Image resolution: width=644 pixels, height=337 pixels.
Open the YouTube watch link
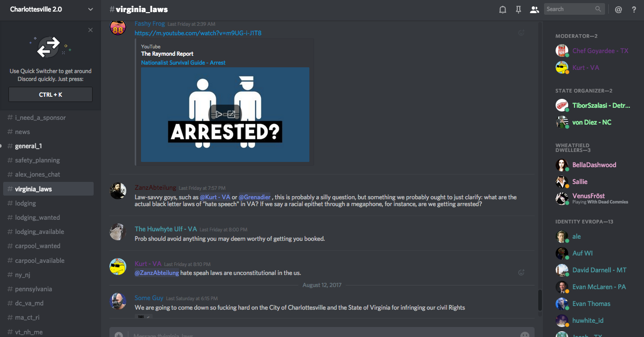198,33
